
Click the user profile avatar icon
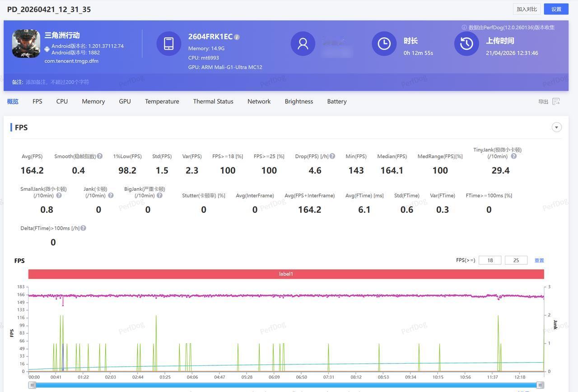point(303,44)
